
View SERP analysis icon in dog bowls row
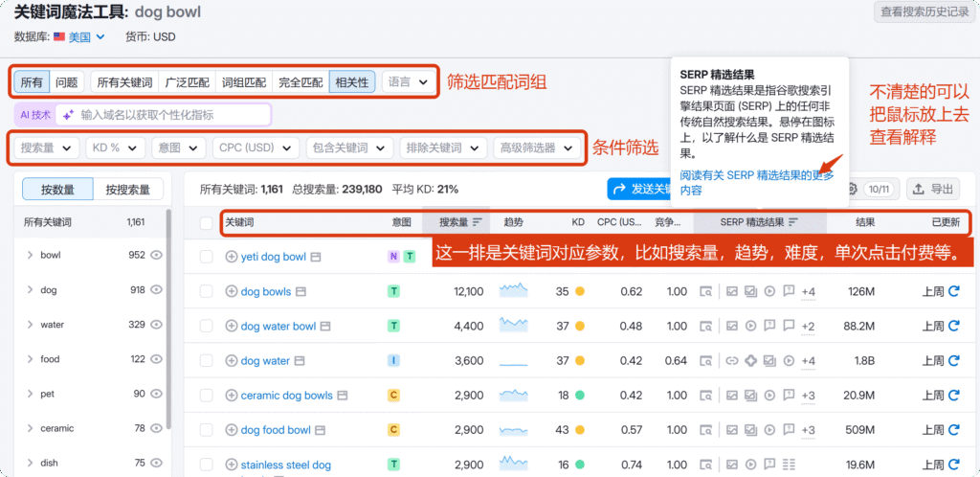705,291
